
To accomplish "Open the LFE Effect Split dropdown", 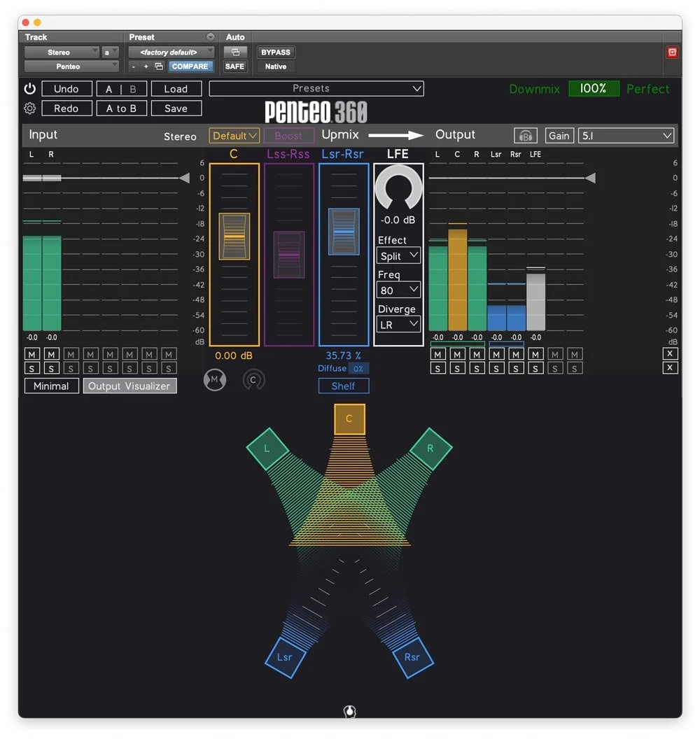I will click(x=398, y=256).
